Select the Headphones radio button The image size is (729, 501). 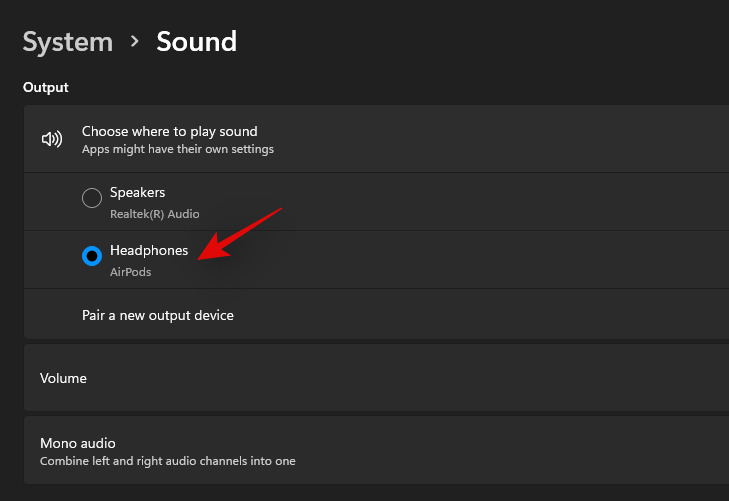coord(92,256)
